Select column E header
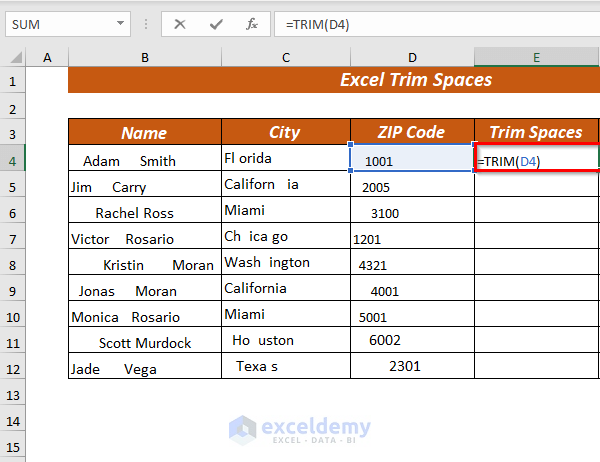 click(x=536, y=57)
